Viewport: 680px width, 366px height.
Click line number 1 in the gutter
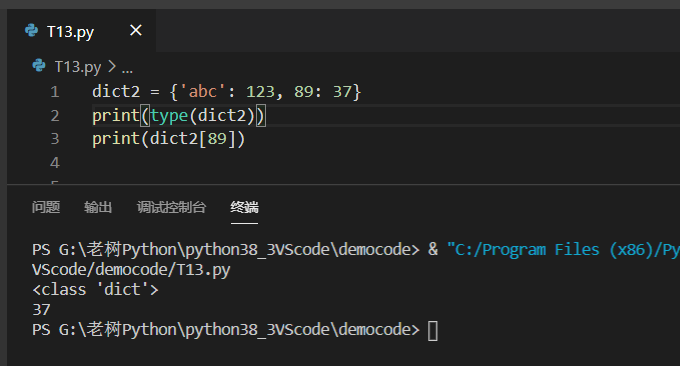click(55, 92)
